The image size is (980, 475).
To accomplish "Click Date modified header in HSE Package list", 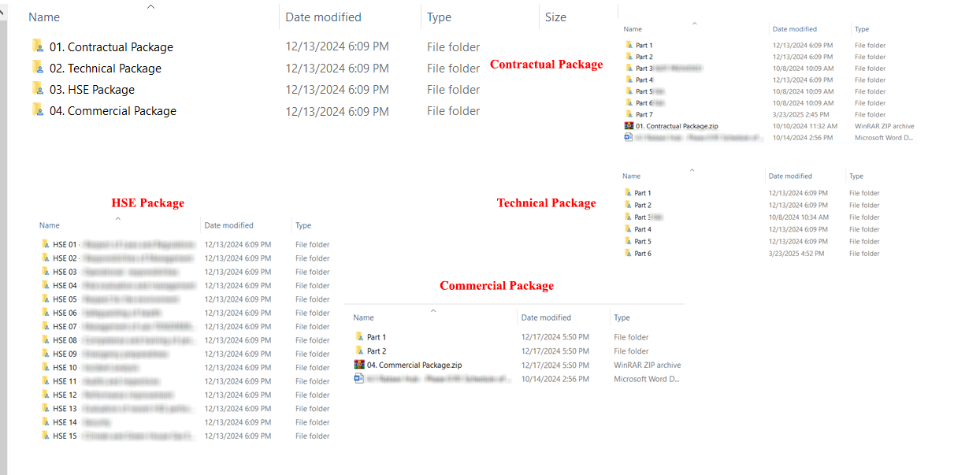I will pos(228,225).
